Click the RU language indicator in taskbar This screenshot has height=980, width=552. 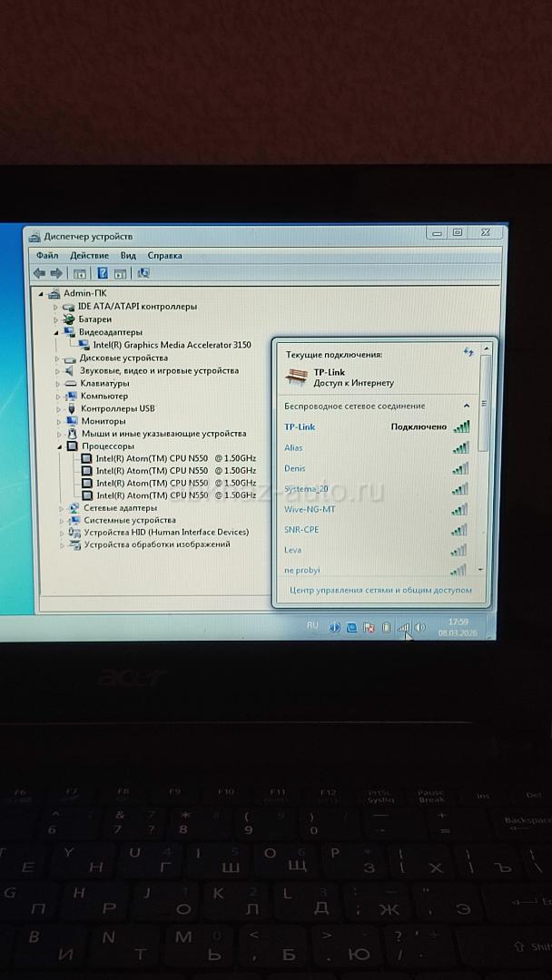coord(312,625)
